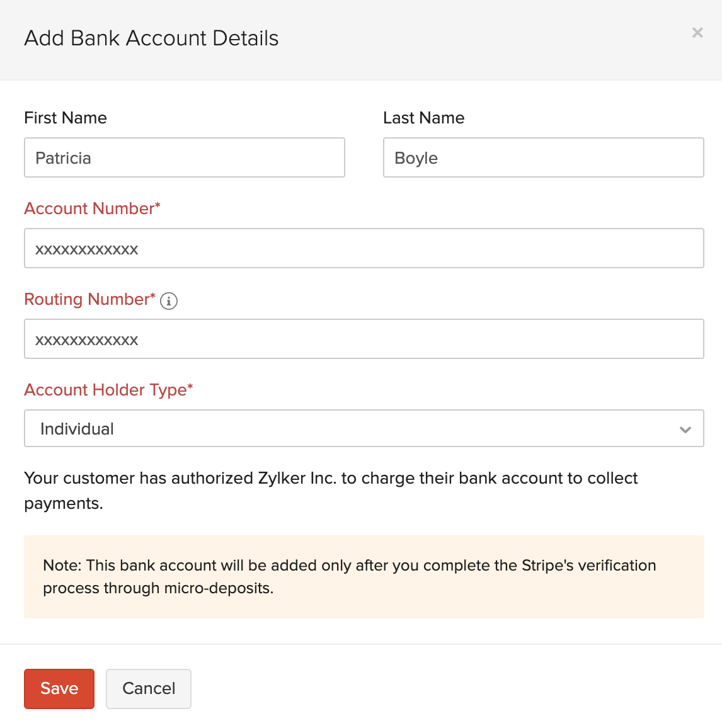
Task: Click the First Name field containing Patricia
Action: (x=184, y=157)
